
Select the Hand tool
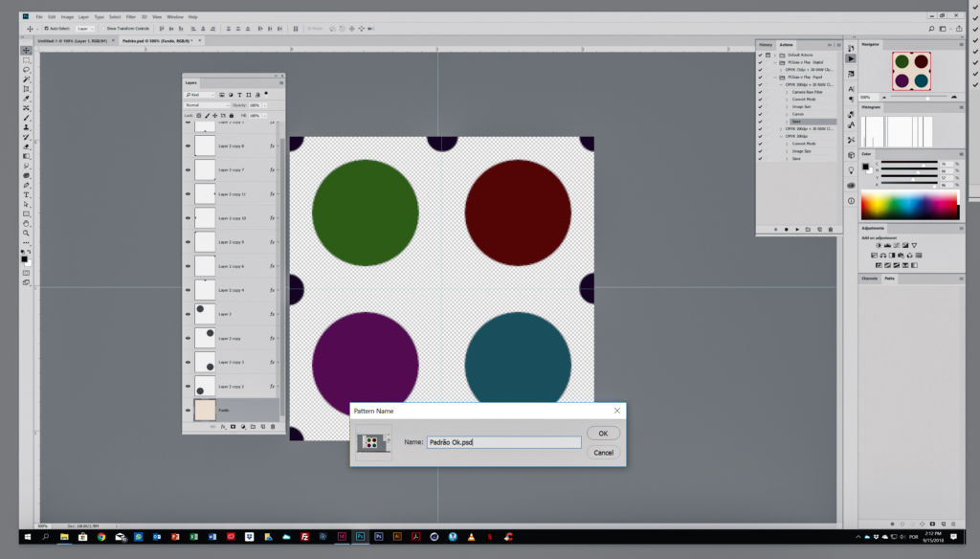pyautogui.click(x=26, y=223)
